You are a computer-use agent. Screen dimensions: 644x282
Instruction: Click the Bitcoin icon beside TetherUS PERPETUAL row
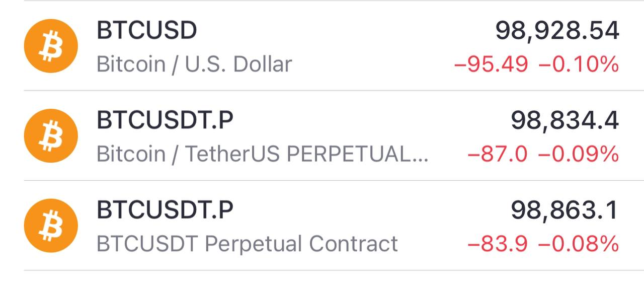point(51,135)
